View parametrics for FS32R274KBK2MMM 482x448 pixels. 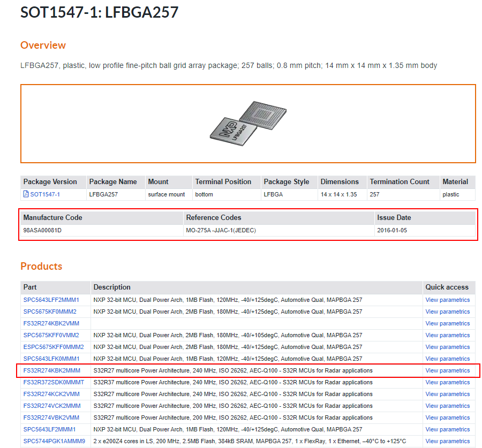(447, 370)
